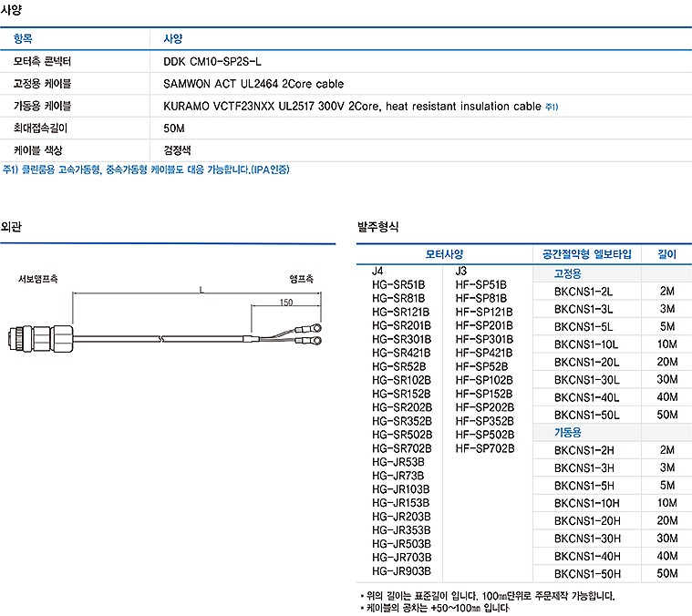The image size is (692, 616).
Task: Select order code BKCNS1-50L
Action: click(x=587, y=415)
